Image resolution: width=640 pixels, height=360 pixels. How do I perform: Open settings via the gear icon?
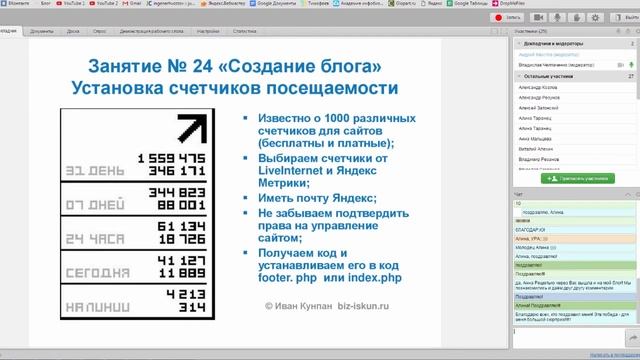(x=595, y=18)
